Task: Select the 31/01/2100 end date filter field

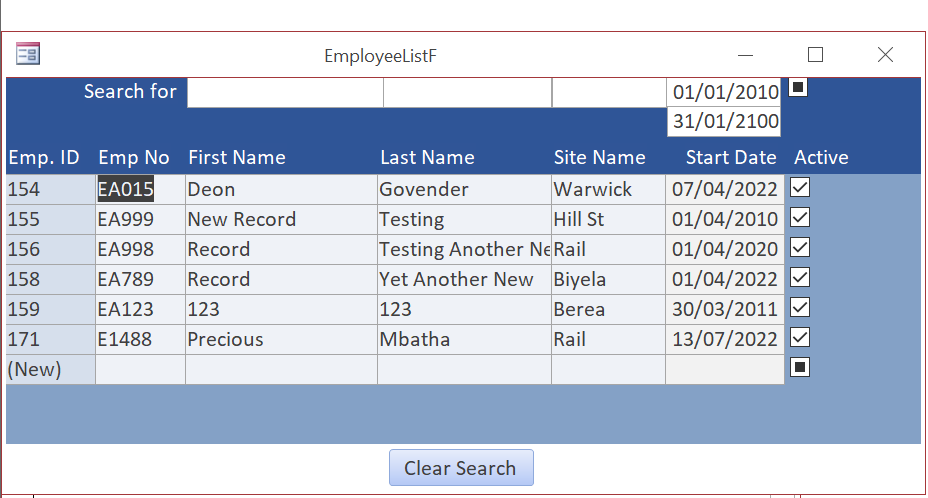Action: click(x=724, y=122)
